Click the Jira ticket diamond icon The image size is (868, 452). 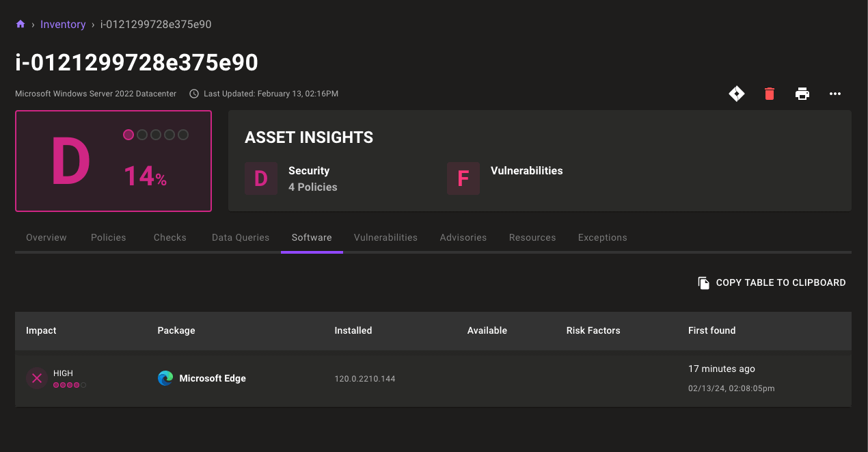click(x=737, y=94)
